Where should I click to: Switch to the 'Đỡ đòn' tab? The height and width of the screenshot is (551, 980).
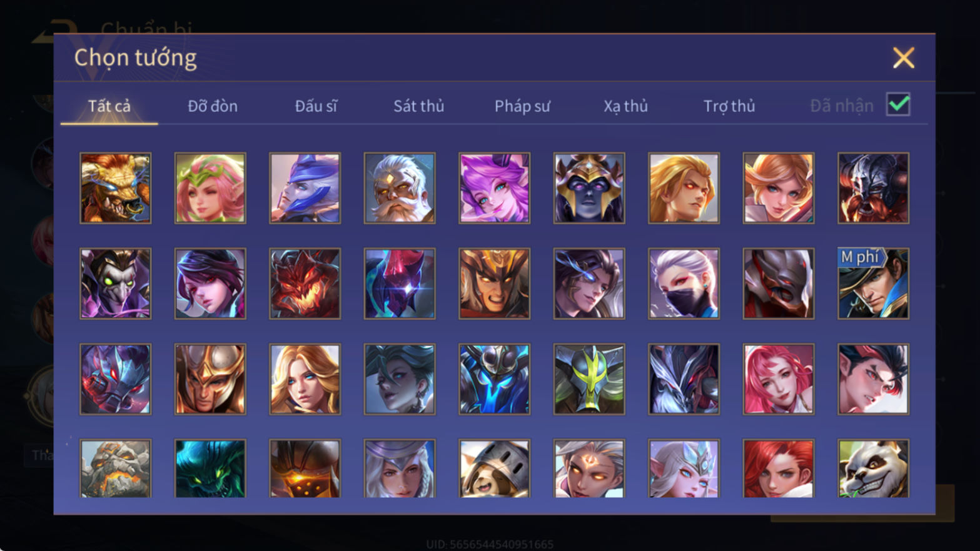coord(213,106)
